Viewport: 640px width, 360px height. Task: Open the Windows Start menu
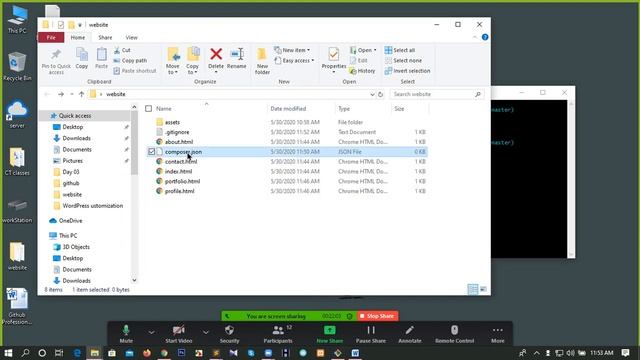[x=8, y=353]
